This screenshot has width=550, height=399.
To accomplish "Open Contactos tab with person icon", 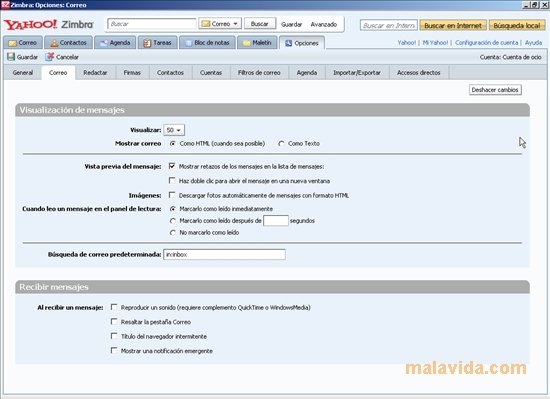I will pyautogui.click(x=68, y=43).
